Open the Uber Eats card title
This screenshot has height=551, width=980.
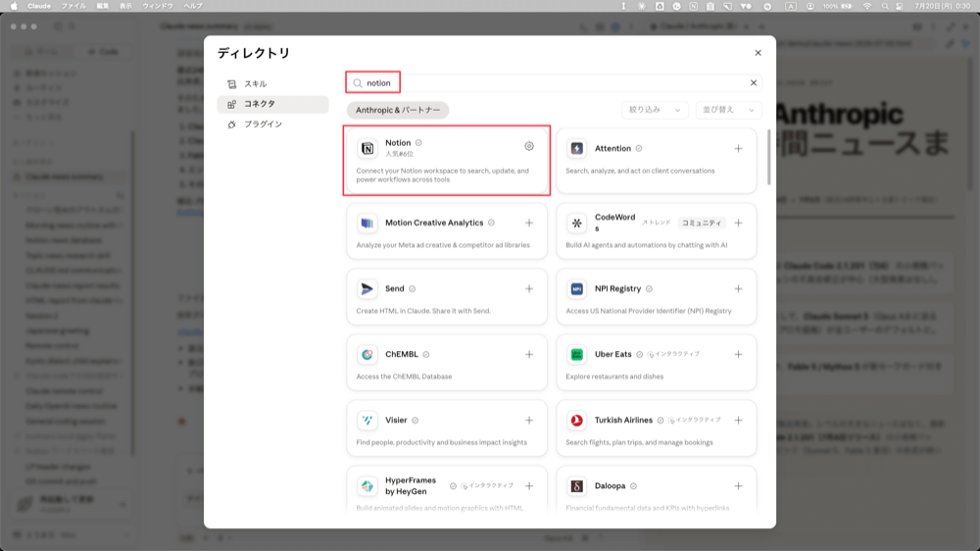[612, 355]
